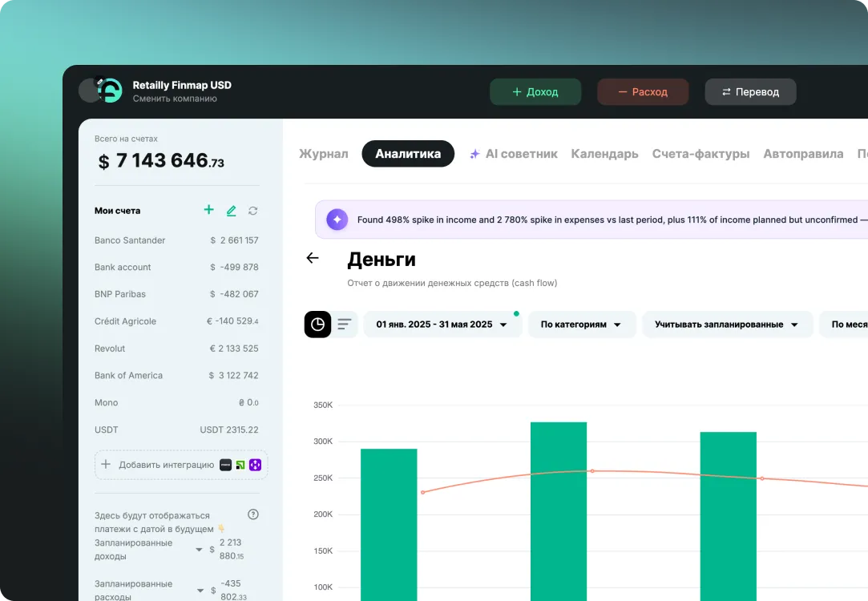Select the Аналитика tab

[x=408, y=154]
